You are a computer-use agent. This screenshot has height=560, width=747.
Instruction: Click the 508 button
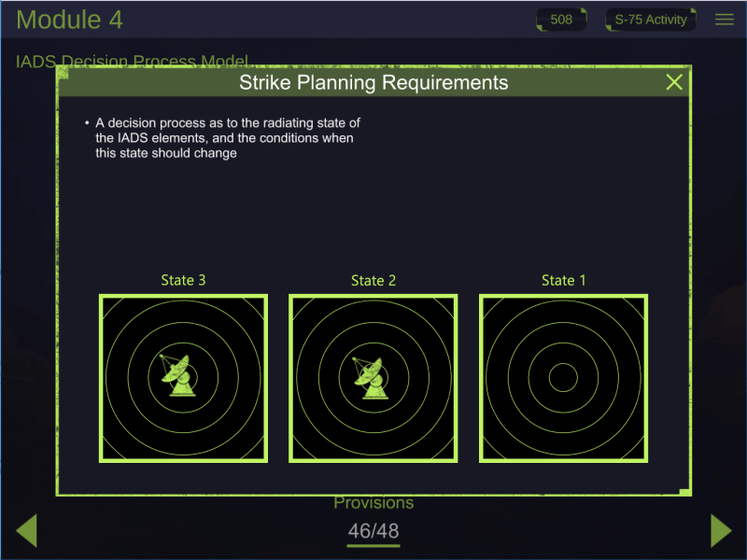click(561, 20)
